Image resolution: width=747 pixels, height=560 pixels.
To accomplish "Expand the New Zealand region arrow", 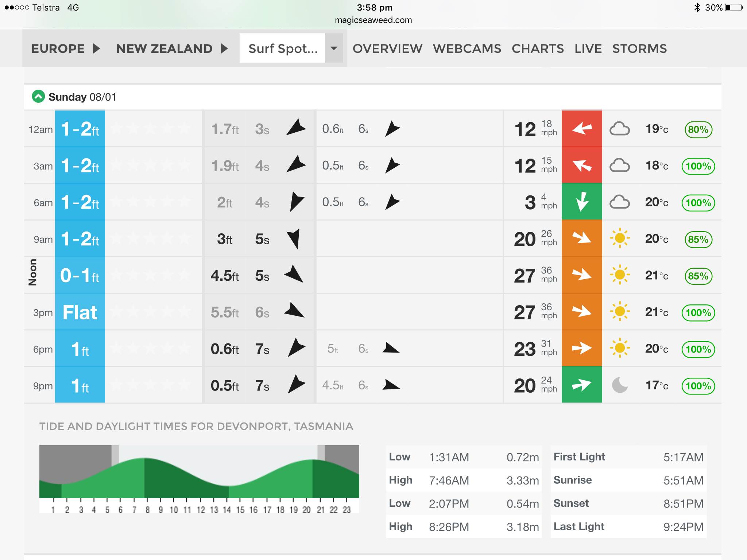I will tap(224, 48).
